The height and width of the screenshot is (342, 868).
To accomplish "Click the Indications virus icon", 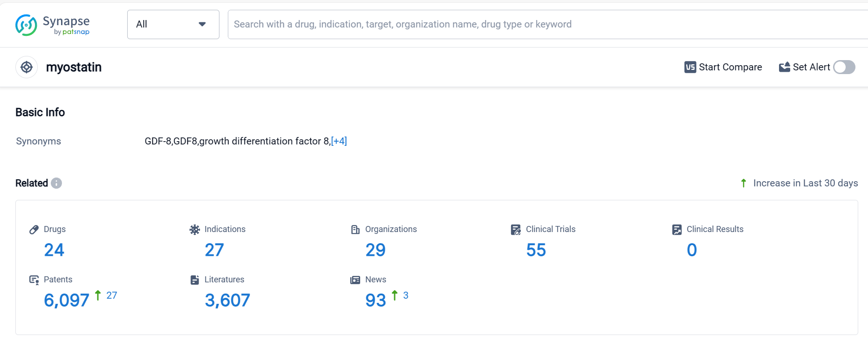I will pos(195,229).
